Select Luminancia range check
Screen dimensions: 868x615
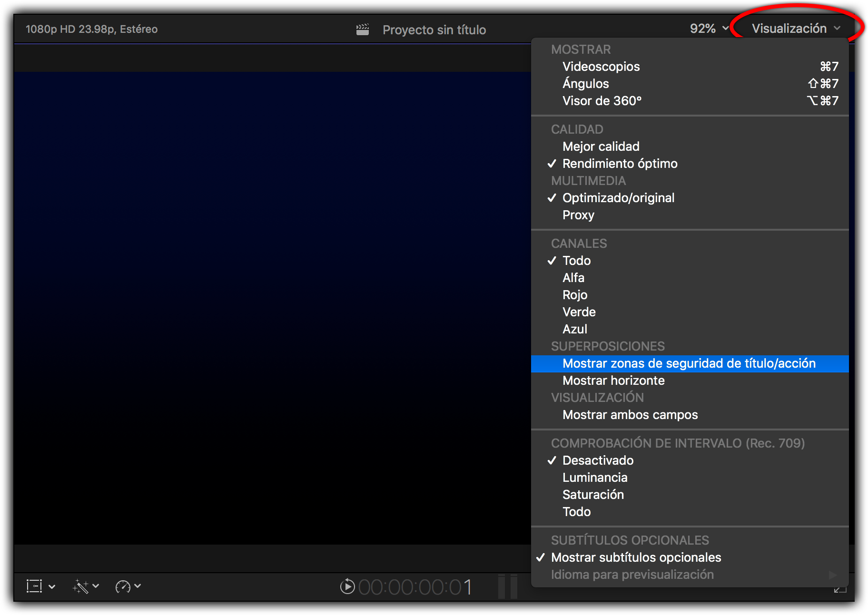coord(594,478)
